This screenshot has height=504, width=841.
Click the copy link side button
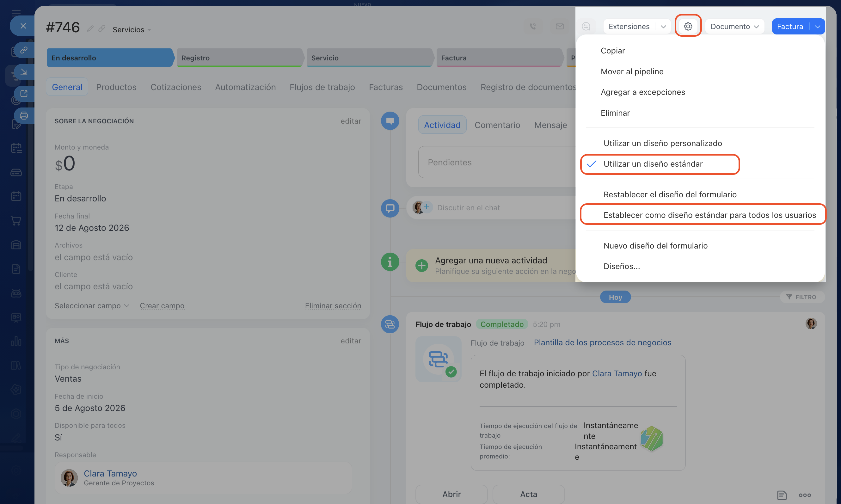24,50
